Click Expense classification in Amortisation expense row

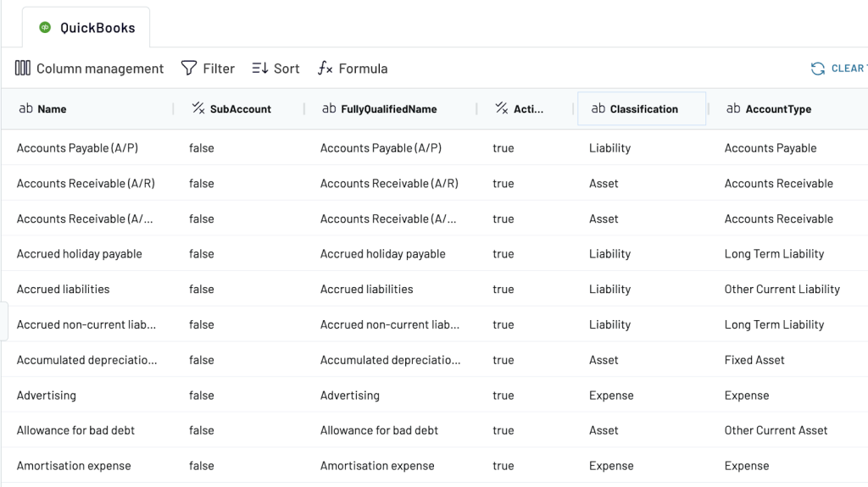[611, 466]
